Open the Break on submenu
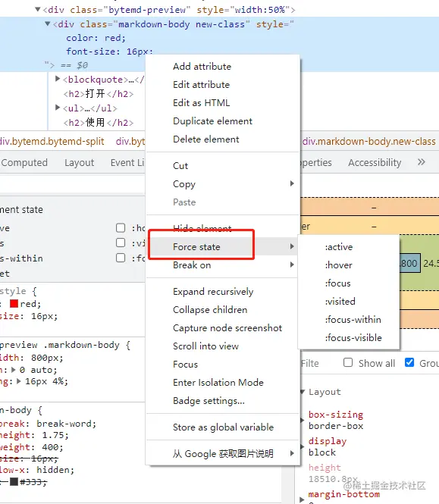 pyautogui.click(x=223, y=265)
